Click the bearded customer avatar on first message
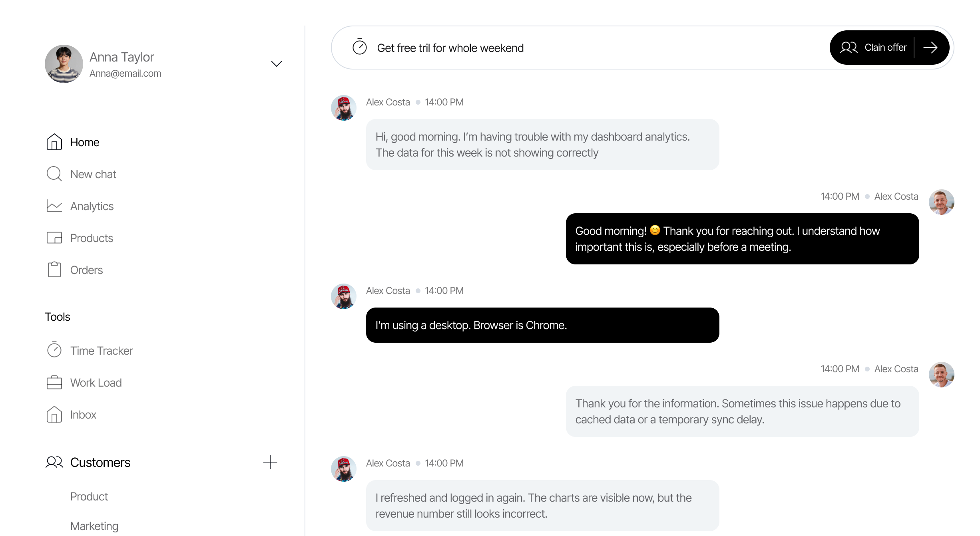Viewport: 980px width, 536px height. click(344, 108)
